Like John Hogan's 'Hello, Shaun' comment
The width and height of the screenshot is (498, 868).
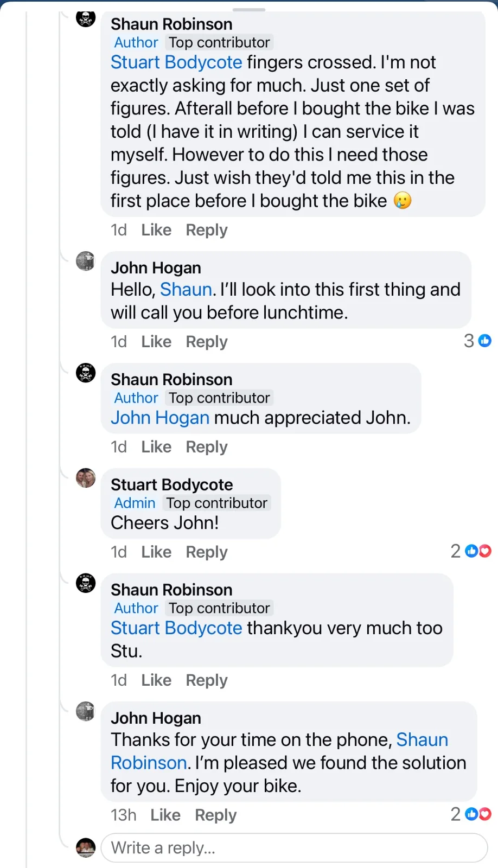tap(156, 342)
